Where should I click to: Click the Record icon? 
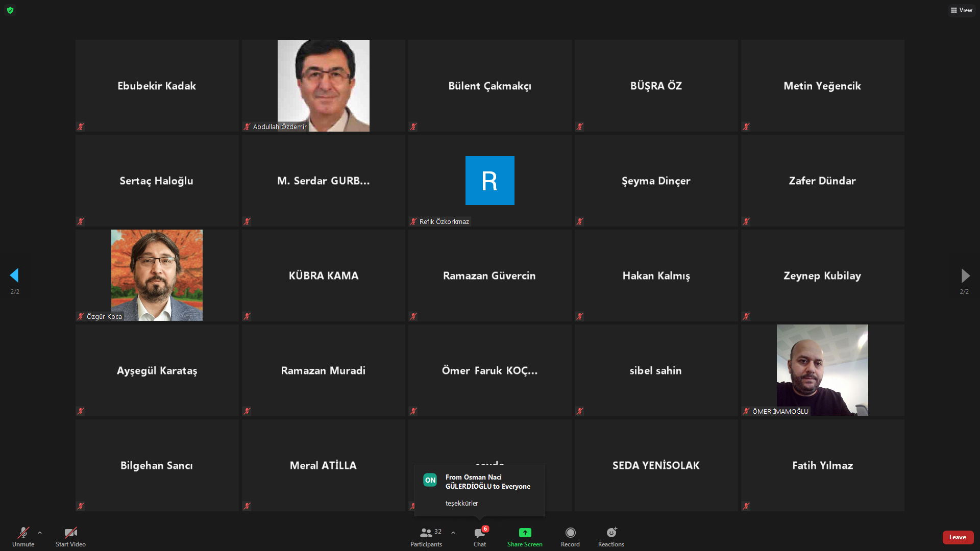pyautogui.click(x=570, y=533)
